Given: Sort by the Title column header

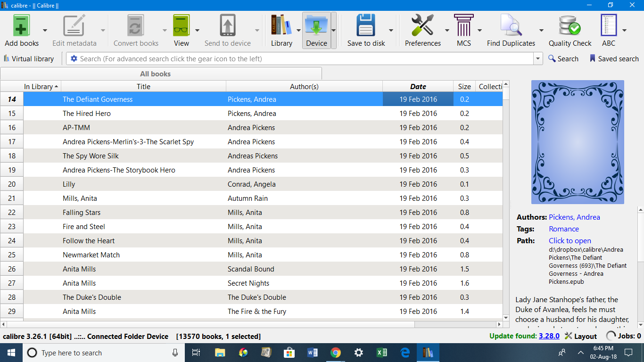Looking at the screenshot, I should click(143, 86).
